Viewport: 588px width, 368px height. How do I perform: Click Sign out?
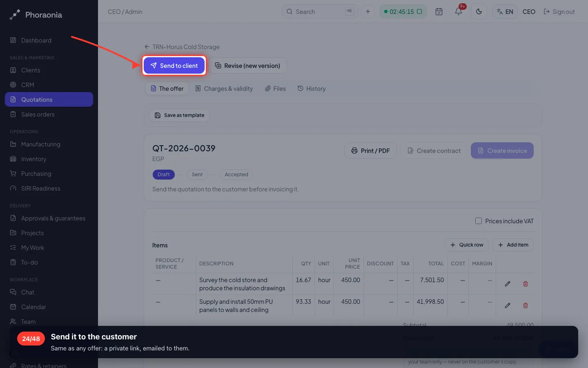coord(559,11)
